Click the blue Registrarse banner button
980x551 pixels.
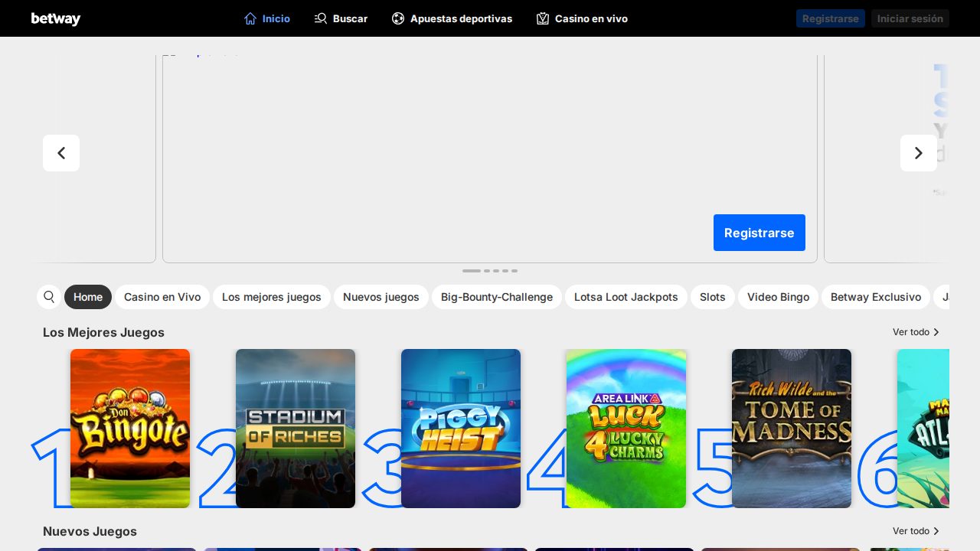(759, 233)
